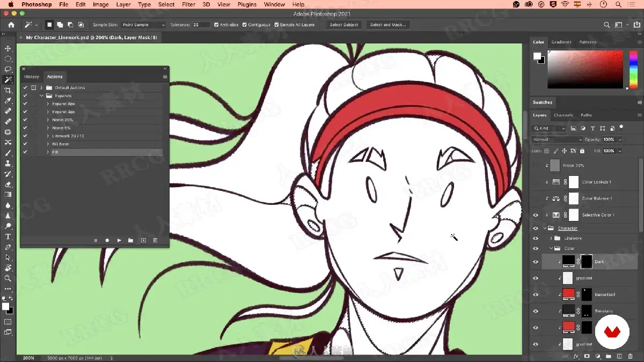644x362 pixels.
Task: Hide the Selective Color 1 layer
Action: [x=535, y=215]
